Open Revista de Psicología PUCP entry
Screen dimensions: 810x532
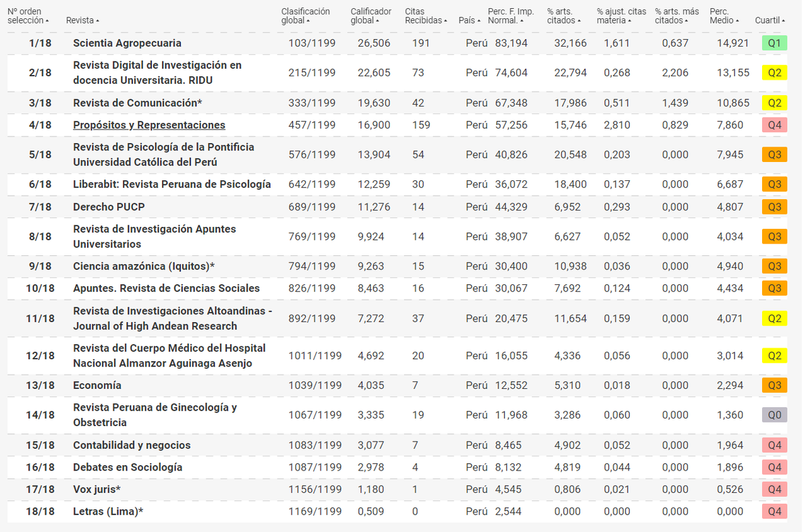coord(163,155)
